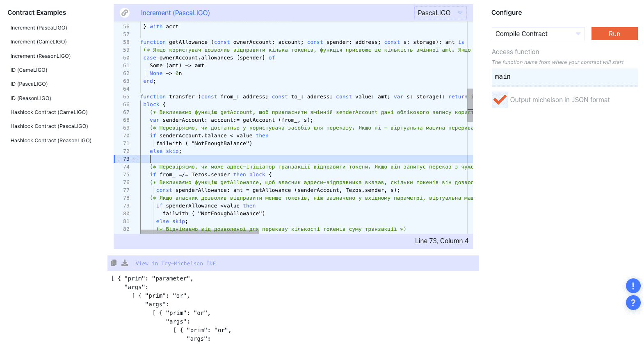Image resolution: width=644 pixels, height=344 pixels.
Task: Click the blue exclamation mark button
Action: tap(633, 286)
